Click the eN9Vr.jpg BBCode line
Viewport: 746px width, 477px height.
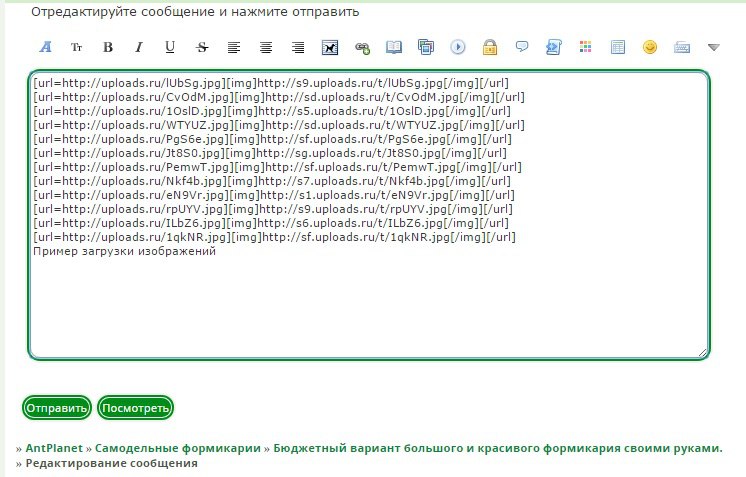pyautogui.click(x=274, y=195)
